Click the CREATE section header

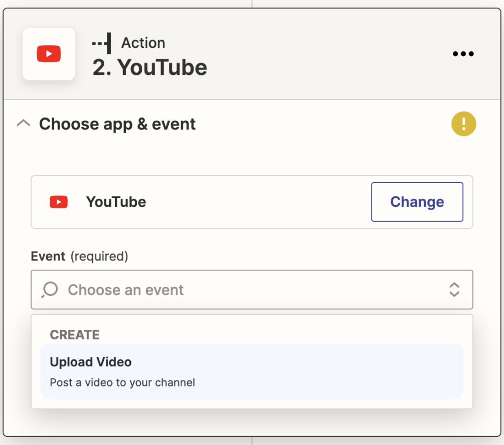(x=74, y=335)
